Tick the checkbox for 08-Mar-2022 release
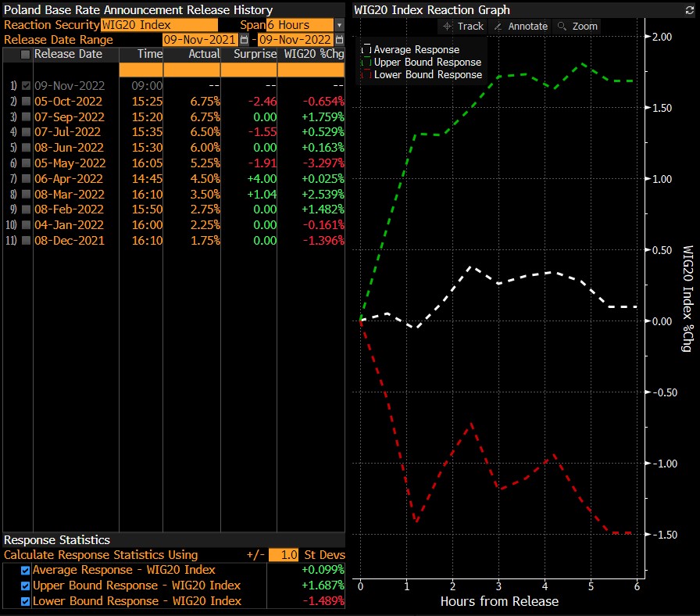Image resolution: width=700 pixels, height=616 pixels. click(x=26, y=195)
